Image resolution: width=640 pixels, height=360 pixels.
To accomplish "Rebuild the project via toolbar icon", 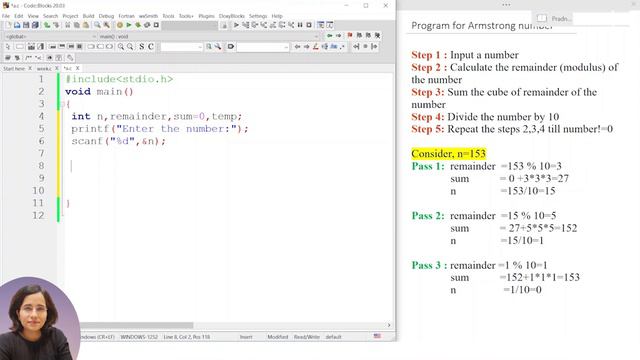I will coord(147,25).
